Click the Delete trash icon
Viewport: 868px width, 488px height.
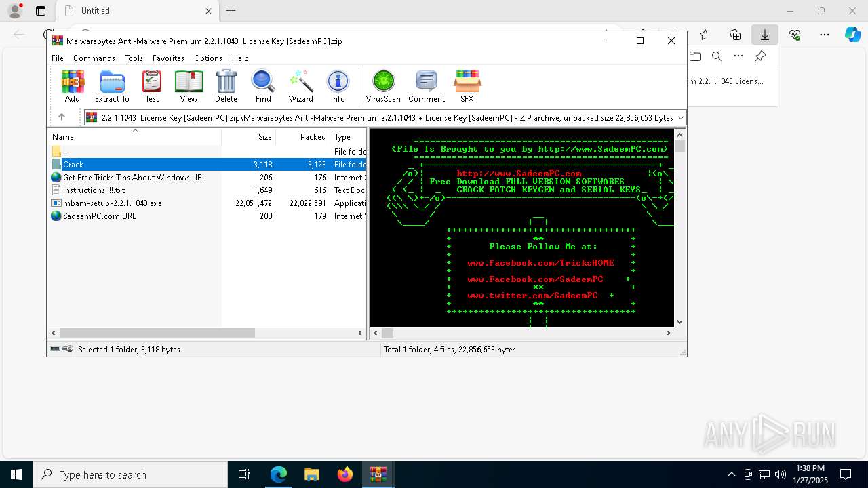coord(226,86)
